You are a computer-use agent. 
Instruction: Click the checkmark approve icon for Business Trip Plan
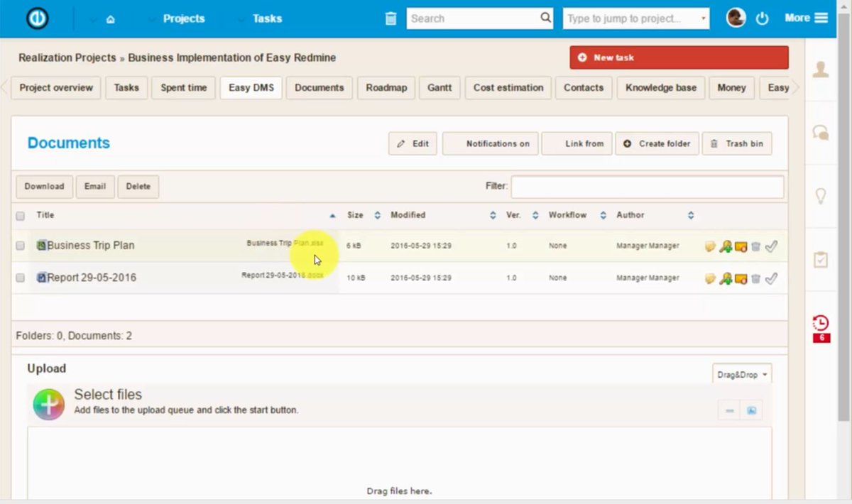[x=771, y=246]
